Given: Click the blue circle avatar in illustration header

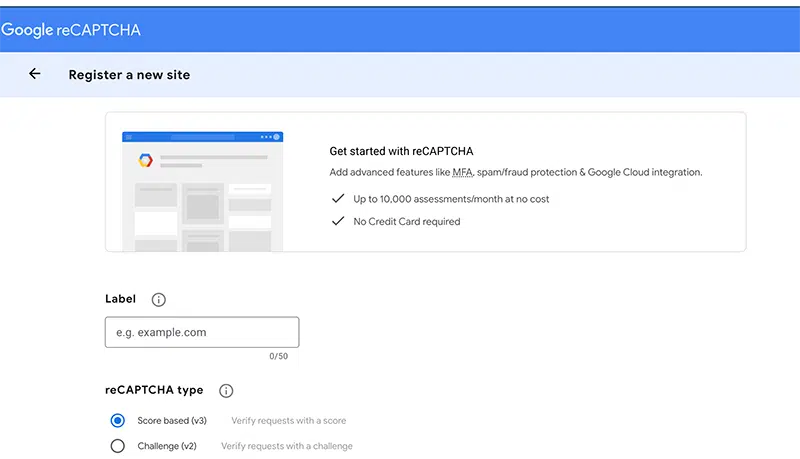Looking at the screenshot, I should click(277, 137).
